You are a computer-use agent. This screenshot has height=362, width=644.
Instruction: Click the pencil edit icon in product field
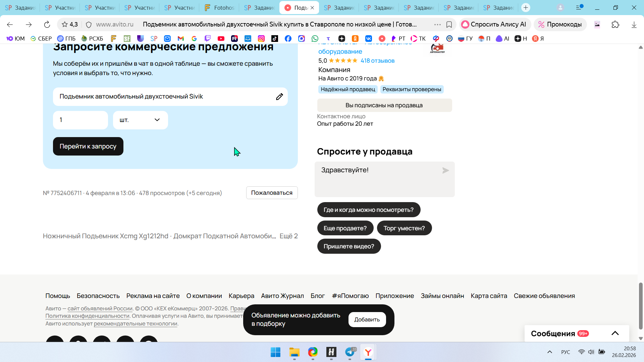tap(279, 97)
